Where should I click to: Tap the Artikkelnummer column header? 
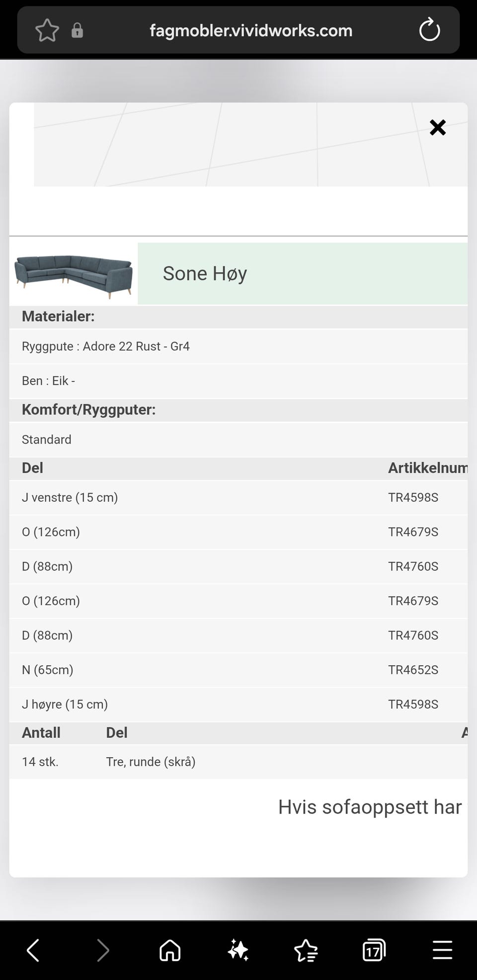tap(427, 468)
